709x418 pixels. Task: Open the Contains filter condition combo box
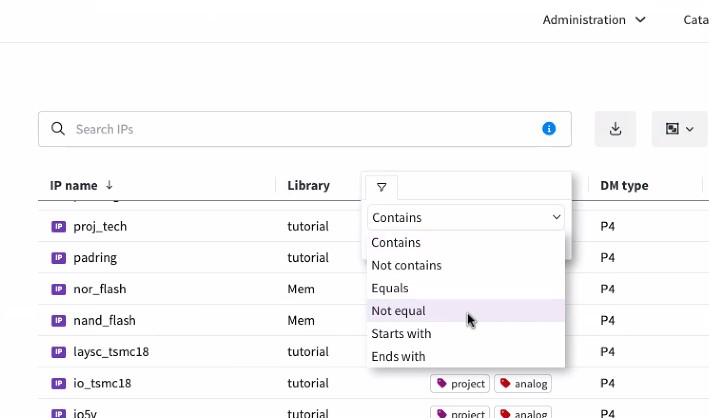point(465,217)
